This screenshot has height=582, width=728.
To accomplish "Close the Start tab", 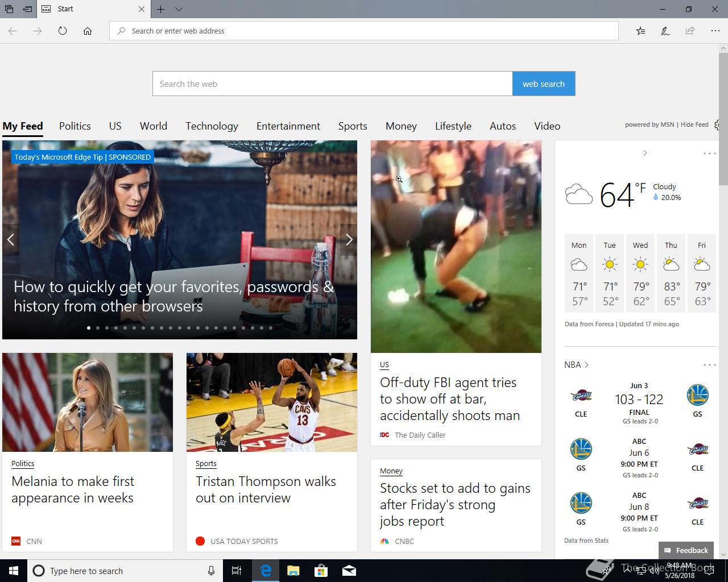I will coord(142,9).
